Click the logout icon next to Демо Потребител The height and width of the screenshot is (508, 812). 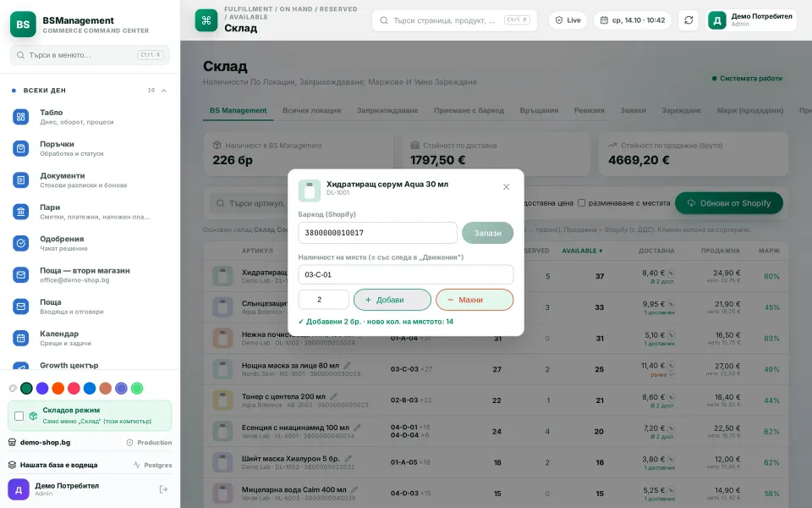tap(163, 489)
